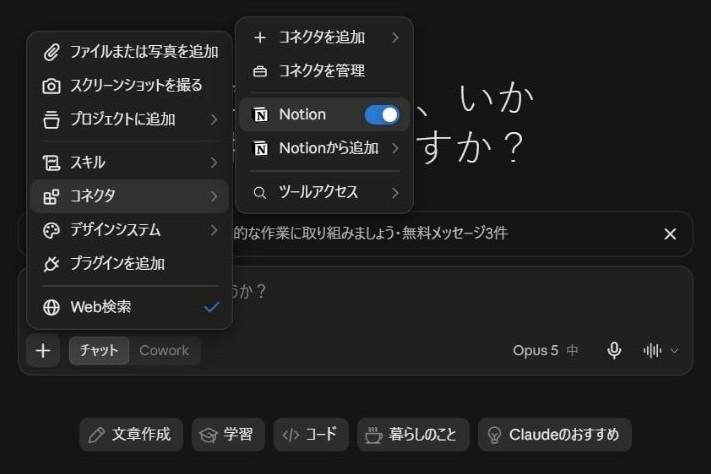Select the コネクタを管理 label
The height and width of the screenshot is (474, 711).
tap(321, 71)
